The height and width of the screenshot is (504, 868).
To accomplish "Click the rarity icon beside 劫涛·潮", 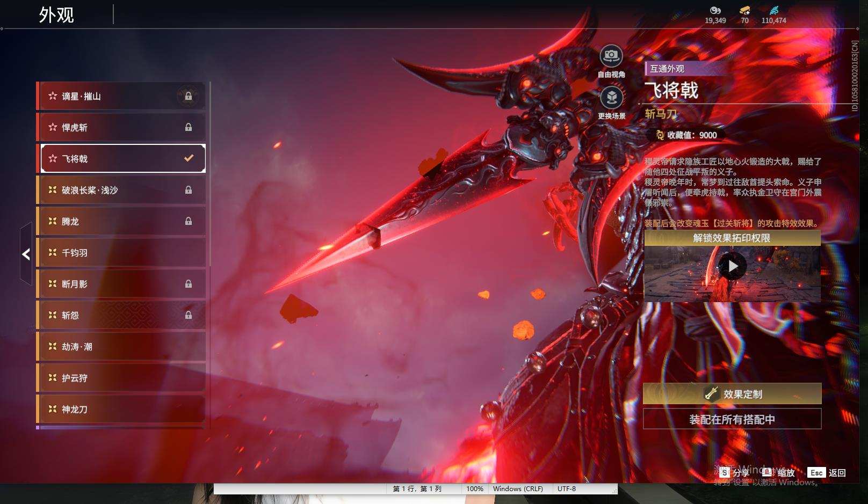I will (53, 346).
